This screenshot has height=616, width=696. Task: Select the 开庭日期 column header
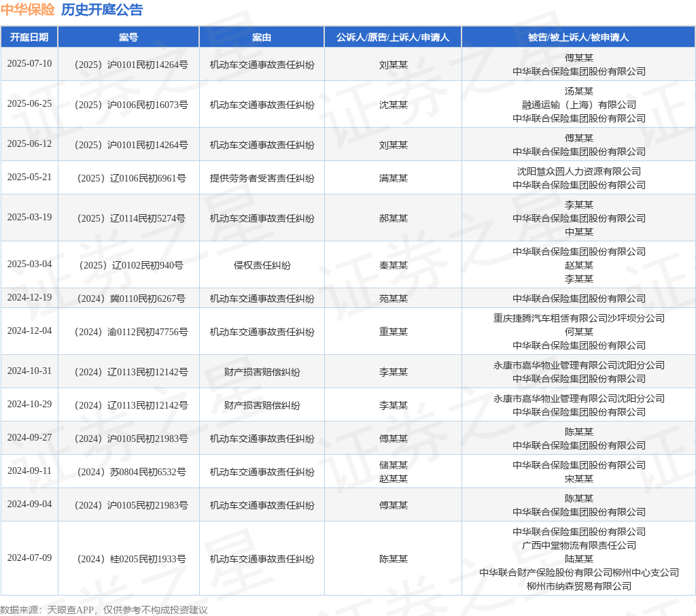point(29,37)
